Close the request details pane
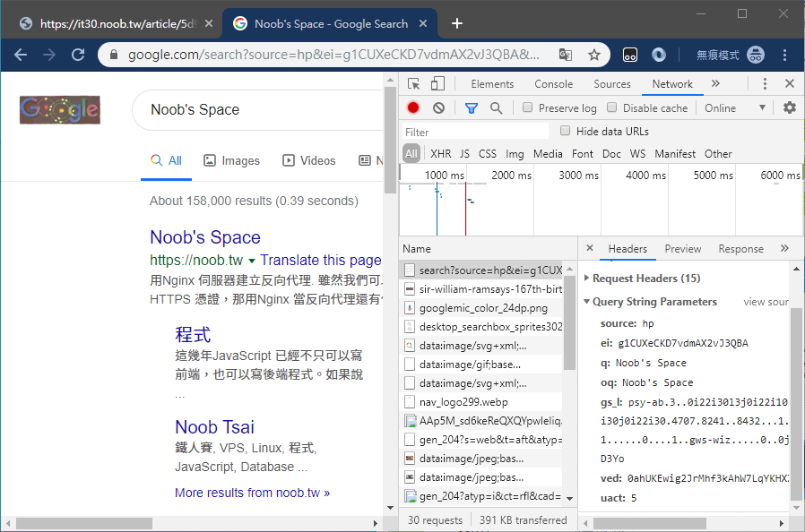Screen dimensions: 805x532 point(590,248)
